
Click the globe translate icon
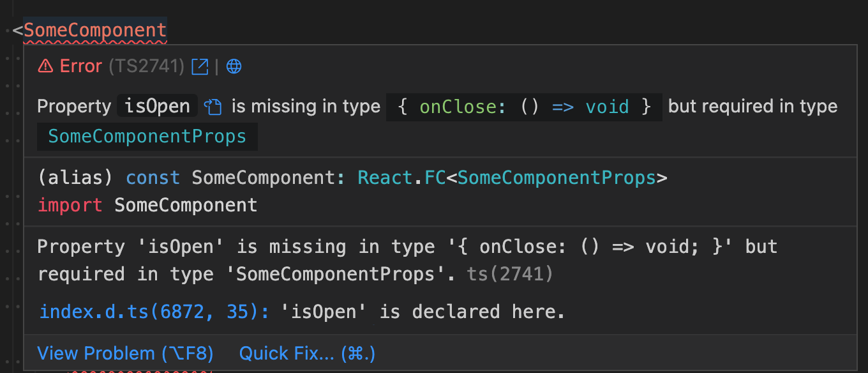(234, 66)
